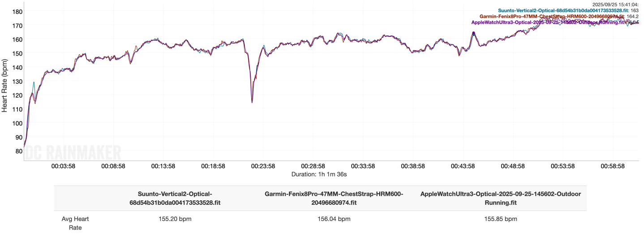Click the 155.85 bpm average value
Screen dimensions: 644x234
click(x=500, y=219)
